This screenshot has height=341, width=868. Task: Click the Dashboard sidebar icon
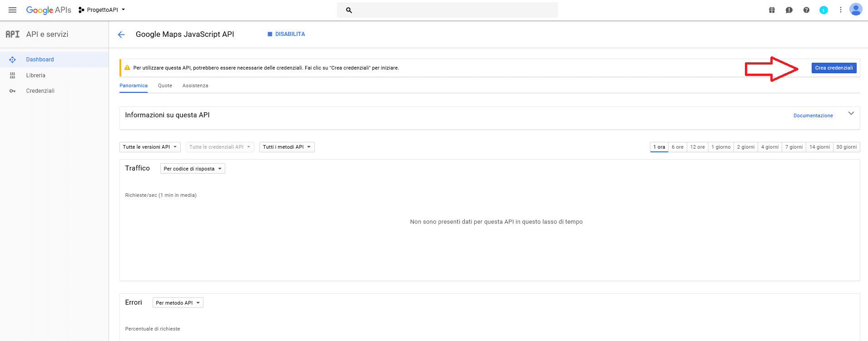pyautogui.click(x=12, y=60)
